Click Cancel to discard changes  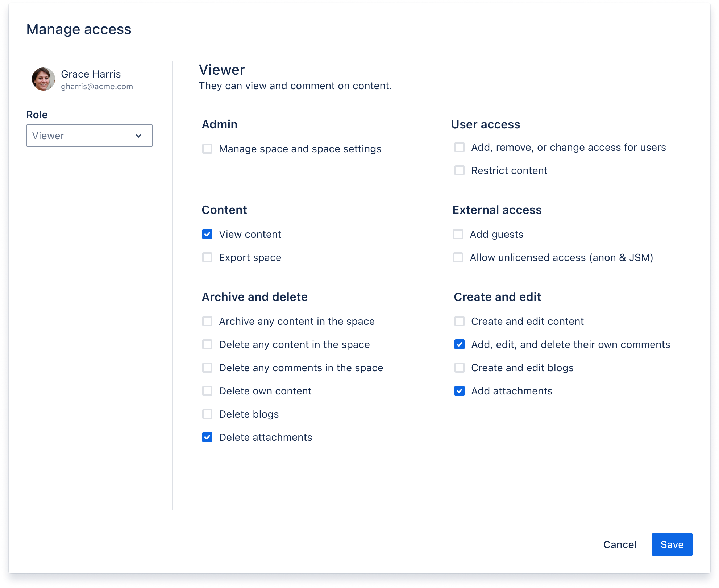tap(620, 544)
